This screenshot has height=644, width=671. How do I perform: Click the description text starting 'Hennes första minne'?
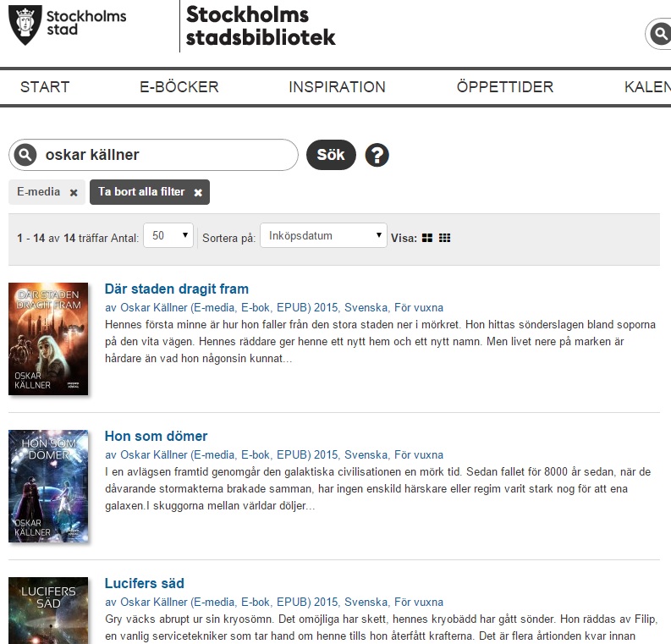380,342
